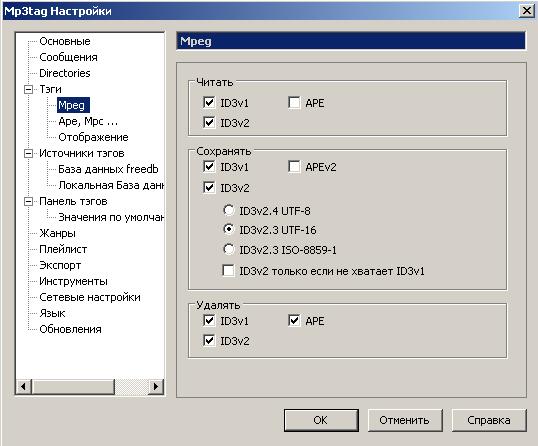This screenshot has width=538, height=446.
Task: Uncheck ID3v1 under Удалять group
Action: click(x=209, y=320)
